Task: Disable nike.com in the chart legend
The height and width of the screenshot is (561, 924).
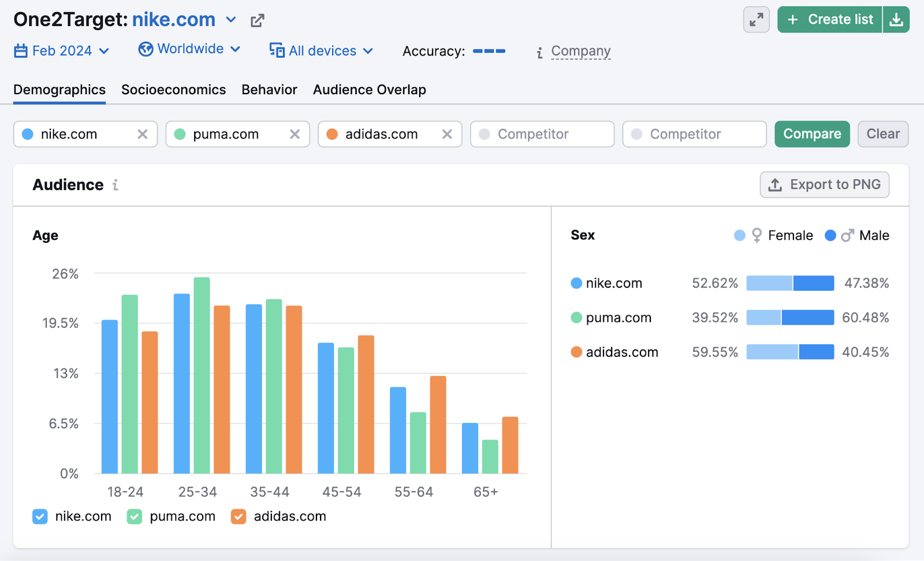Action: 39,517
